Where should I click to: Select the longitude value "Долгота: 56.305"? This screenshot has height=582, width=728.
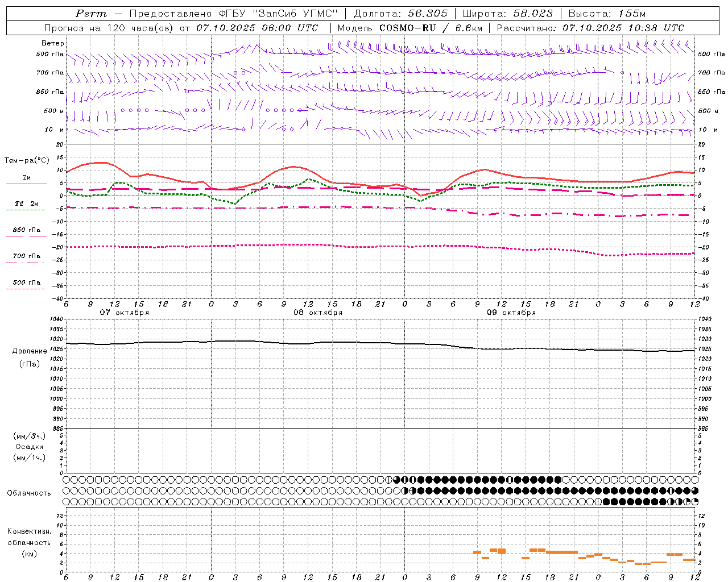pyautogui.click(x=401, y=14)
